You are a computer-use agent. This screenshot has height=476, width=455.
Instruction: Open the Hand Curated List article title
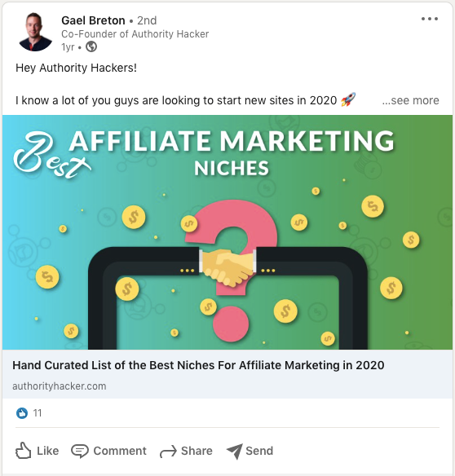coord(198,365)
